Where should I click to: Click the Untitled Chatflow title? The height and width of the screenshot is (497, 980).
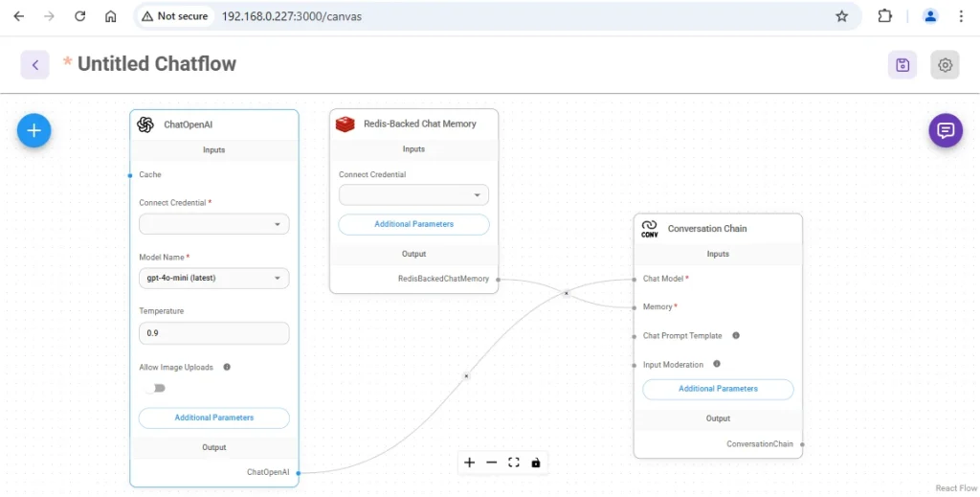coord(156,64)
